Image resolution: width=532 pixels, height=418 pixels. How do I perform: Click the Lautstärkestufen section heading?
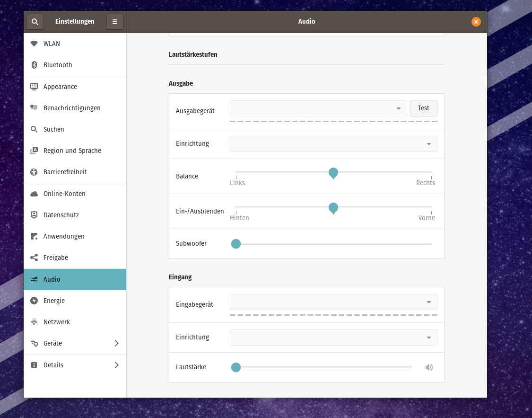click(193, 54)
